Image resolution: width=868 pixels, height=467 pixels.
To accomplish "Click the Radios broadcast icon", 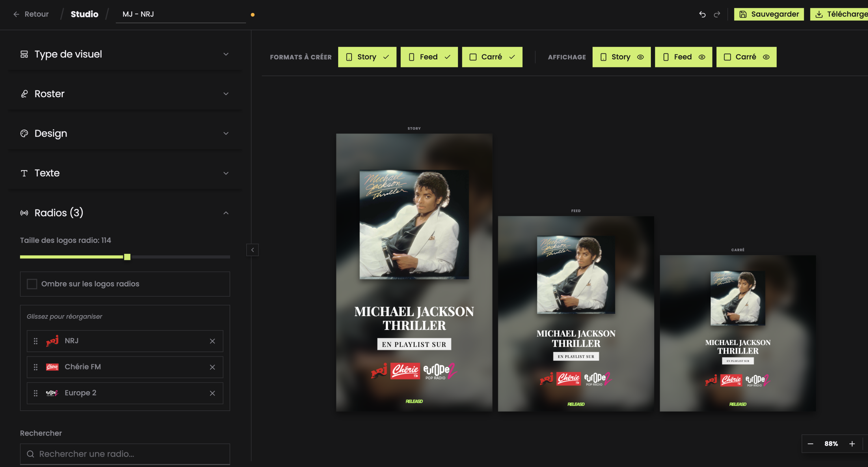I will 24,213.
